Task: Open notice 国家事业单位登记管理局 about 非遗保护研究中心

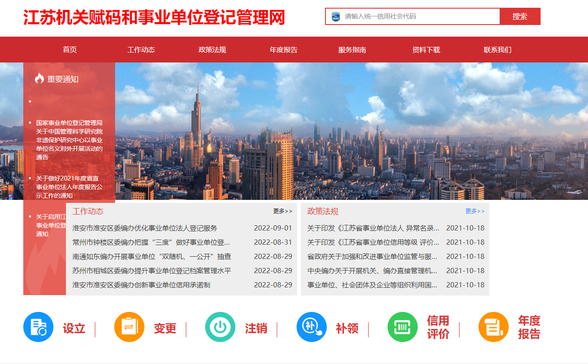Action: pyautogui.click(x=69, y=140)
